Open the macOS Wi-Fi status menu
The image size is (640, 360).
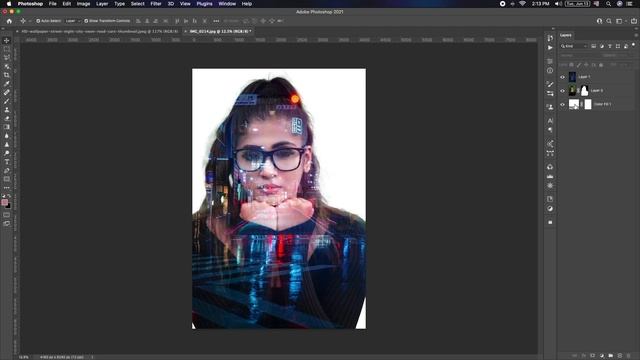click(x=522, y=4)
